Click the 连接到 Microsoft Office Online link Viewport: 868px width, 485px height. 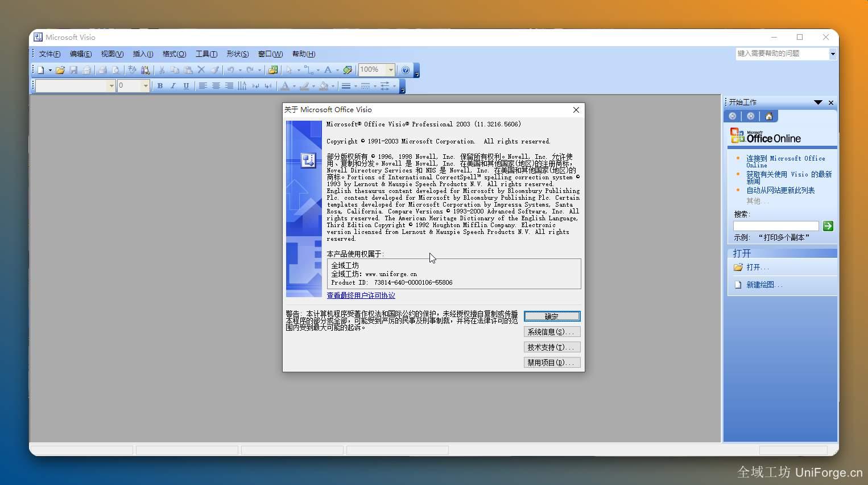tap(786, 162)
